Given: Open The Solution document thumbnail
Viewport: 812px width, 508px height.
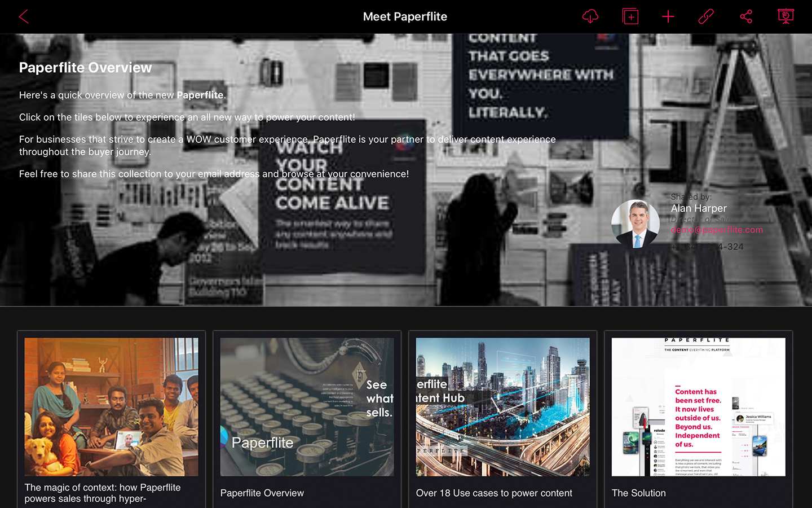Looking at the screenshot, I should pos(698,407).
